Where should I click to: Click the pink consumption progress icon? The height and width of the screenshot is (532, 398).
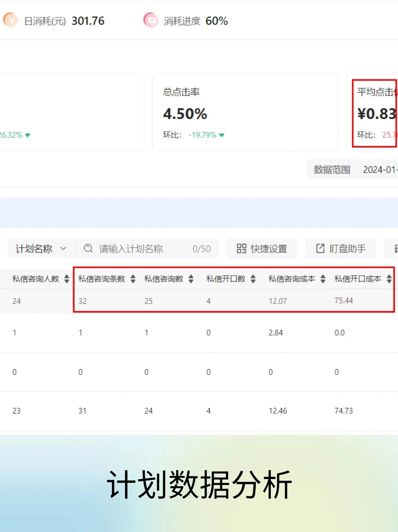[x=151, y=21]
